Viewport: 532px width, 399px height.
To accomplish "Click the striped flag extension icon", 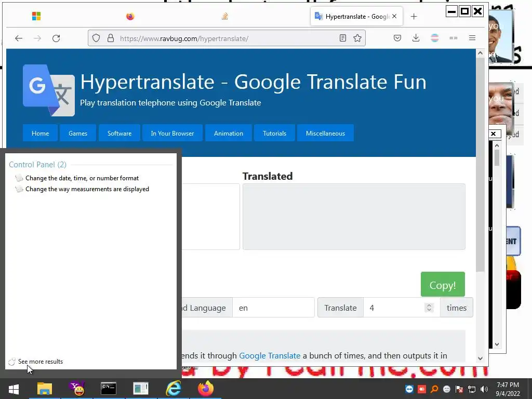I will pyautogui.click(x=435, y=38).
